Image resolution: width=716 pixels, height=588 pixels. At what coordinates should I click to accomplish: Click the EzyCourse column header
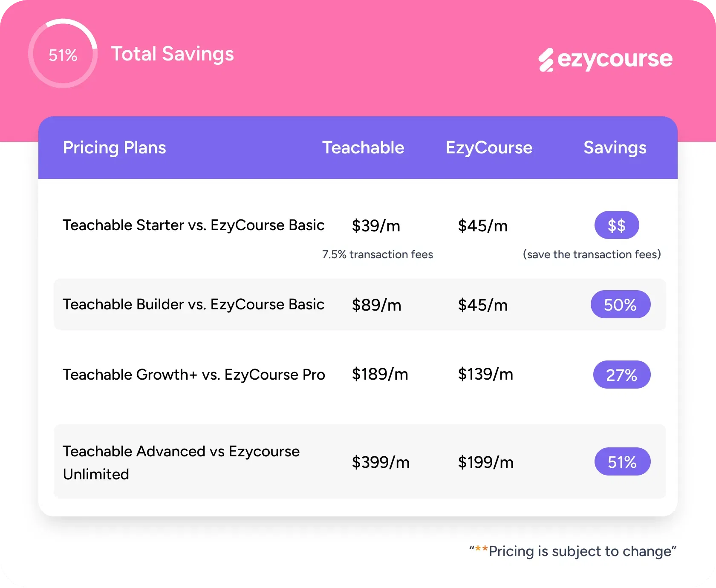489,148
